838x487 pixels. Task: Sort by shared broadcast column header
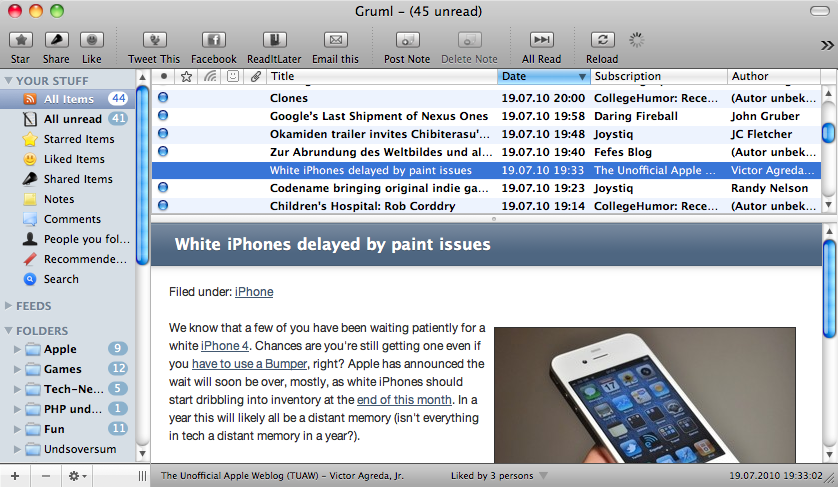tap(210, 76)
